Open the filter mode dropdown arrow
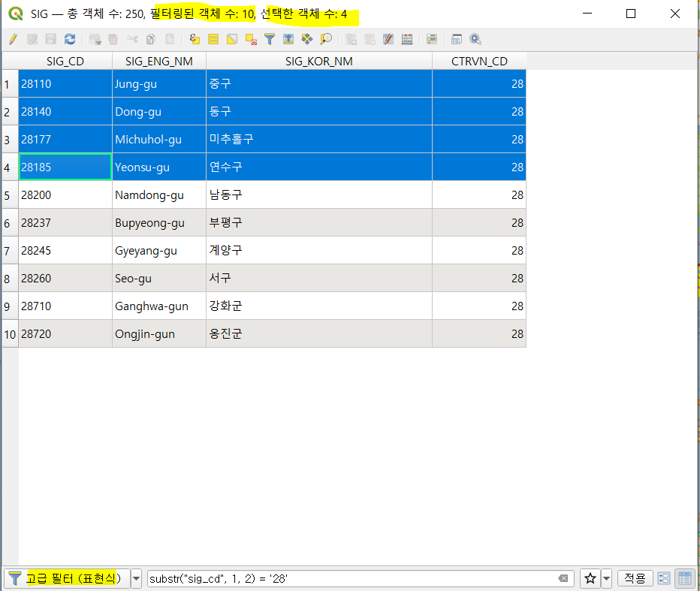Viewport: 700px width, 591px height. [137, 578]
